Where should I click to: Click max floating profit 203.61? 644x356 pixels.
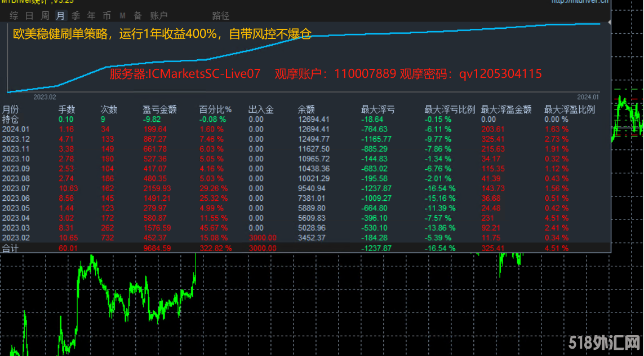tap(493, 129)
